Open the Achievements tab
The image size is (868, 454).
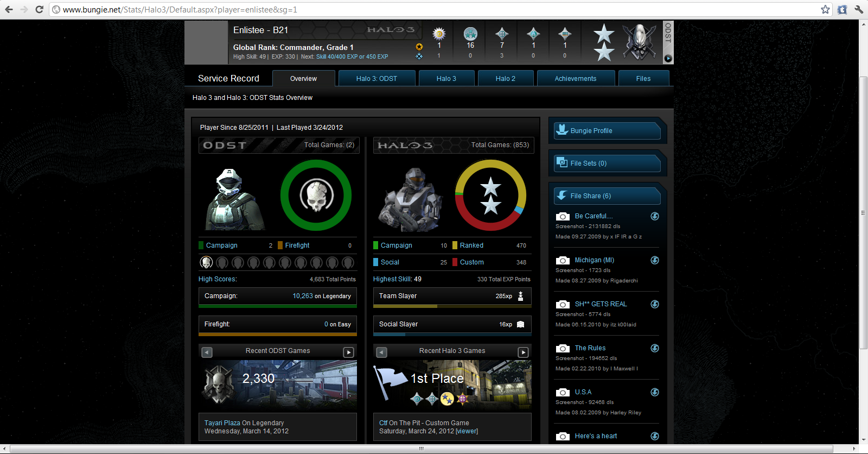pyautogui.click(x=576, y=78)
